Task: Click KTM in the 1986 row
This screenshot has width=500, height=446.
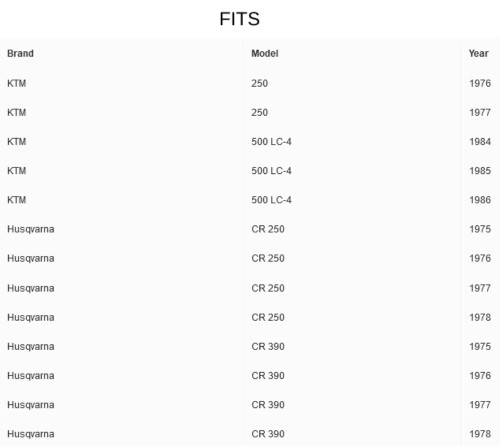Action: pyautogui.click(x=17, y=200)
